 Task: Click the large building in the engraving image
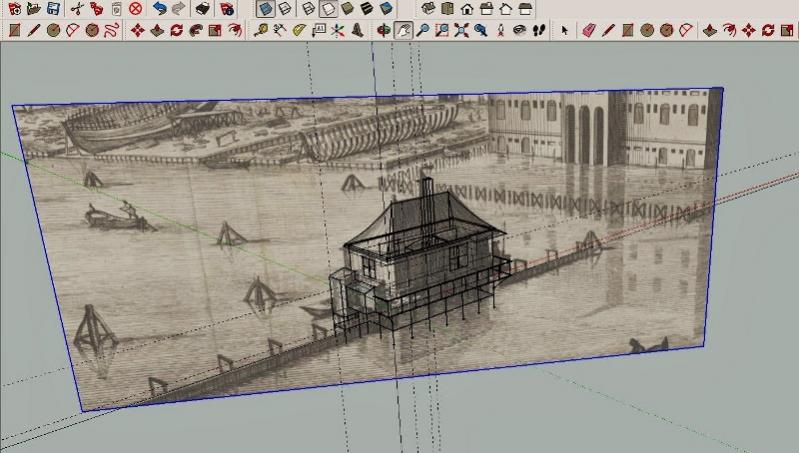pyautogui.click(x=604, y=130)
